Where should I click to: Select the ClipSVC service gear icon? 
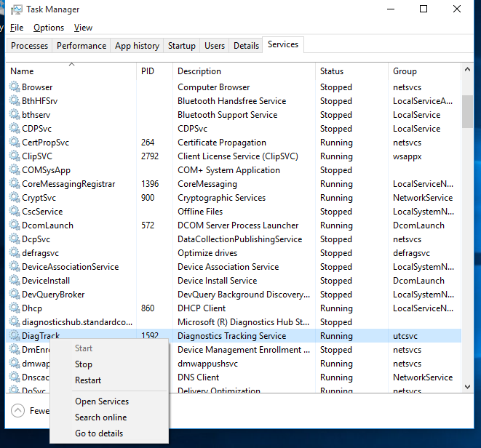pos(15,156)
